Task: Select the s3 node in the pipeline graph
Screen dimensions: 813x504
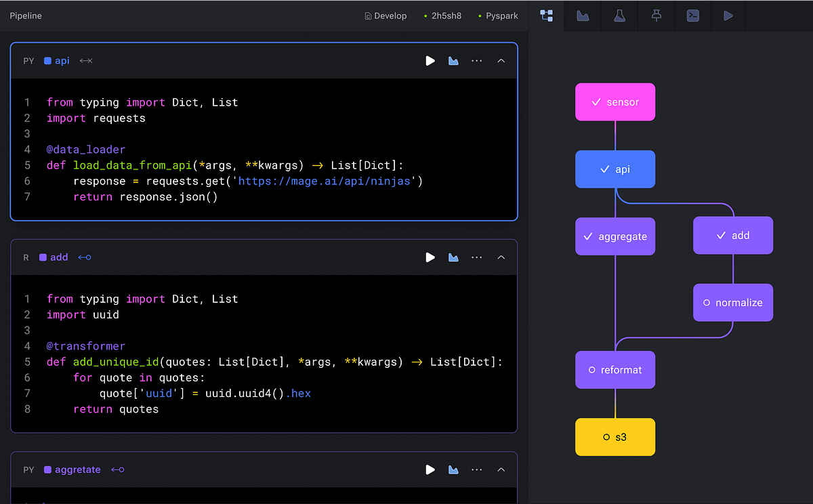Action: click(615, 437)
